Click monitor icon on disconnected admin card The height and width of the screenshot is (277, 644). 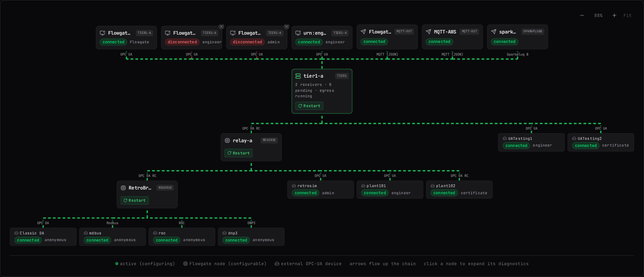click(233, 33)
